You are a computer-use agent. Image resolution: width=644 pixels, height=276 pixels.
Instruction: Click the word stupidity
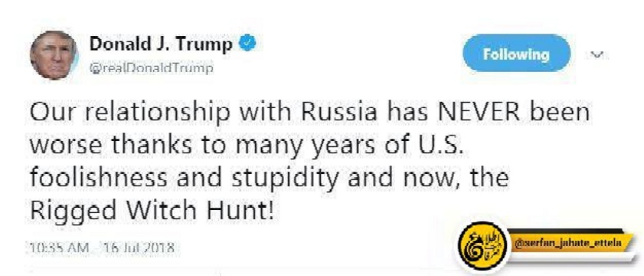[x=286, y=179]
